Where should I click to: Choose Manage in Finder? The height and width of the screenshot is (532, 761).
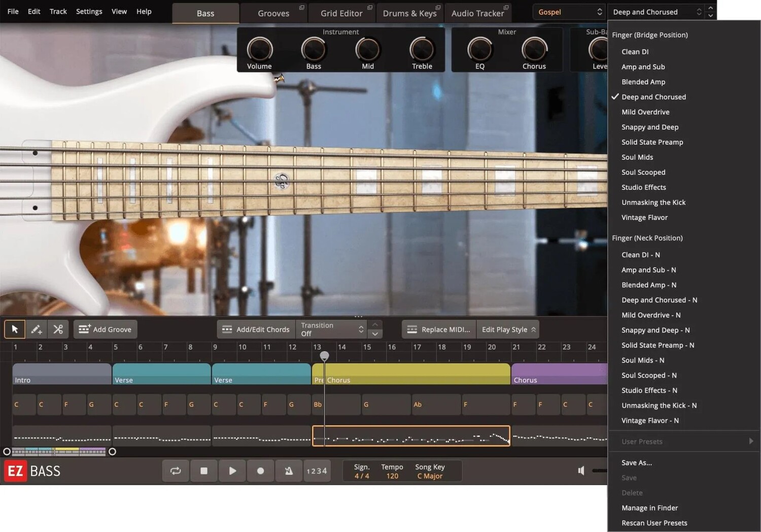tap(684, 508)
